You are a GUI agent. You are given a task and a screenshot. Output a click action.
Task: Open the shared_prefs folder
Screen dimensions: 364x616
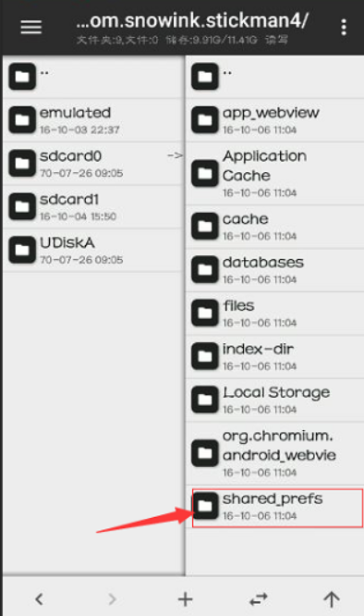pos(274,506)
